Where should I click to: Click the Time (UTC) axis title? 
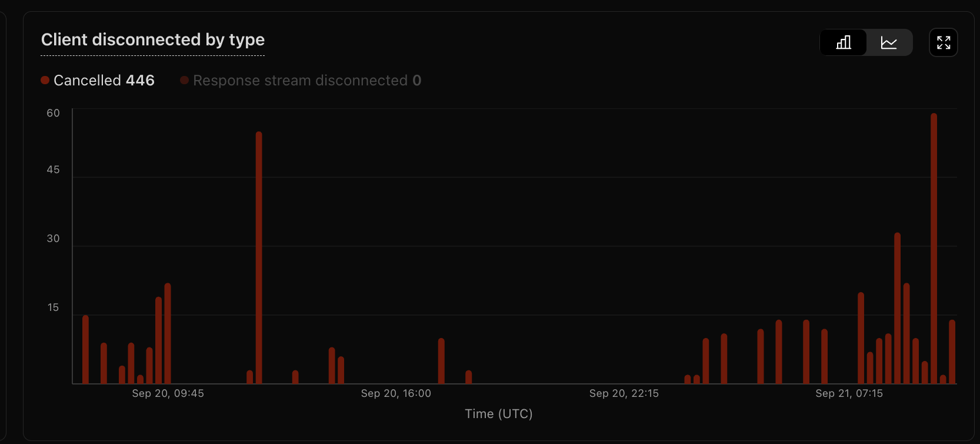[x=498, y=414]
